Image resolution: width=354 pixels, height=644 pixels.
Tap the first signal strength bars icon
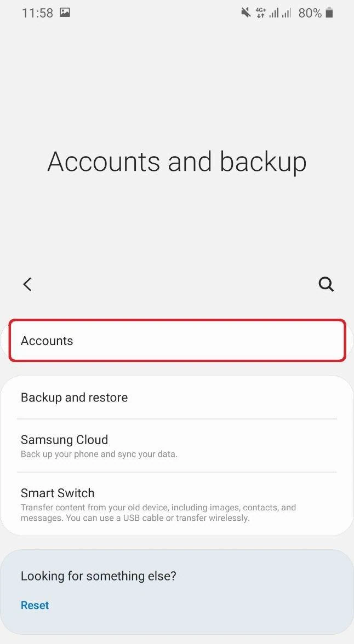click(x=274, y=13)
